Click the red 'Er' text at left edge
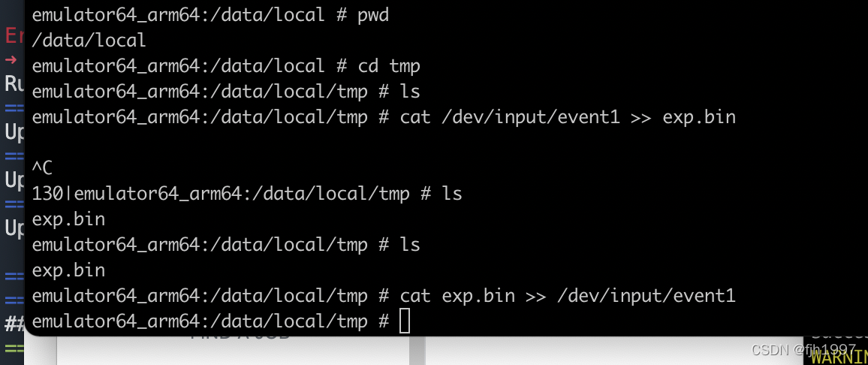The image size is (868, 365). pyautogui.click(x=14, y=35)
